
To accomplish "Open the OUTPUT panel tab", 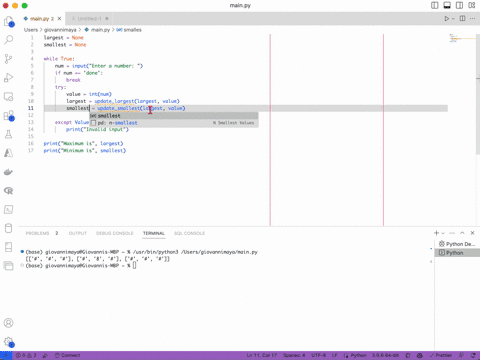I will point(78,233).
